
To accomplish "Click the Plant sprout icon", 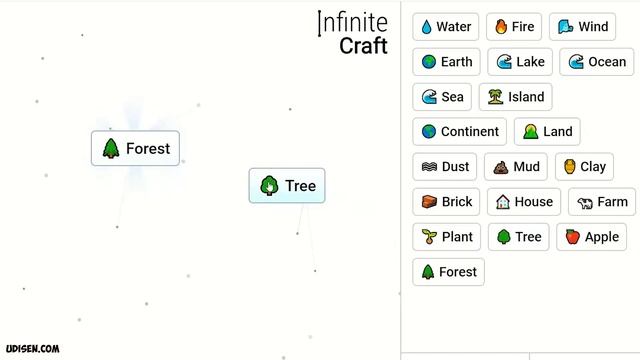I will (429, 237).
